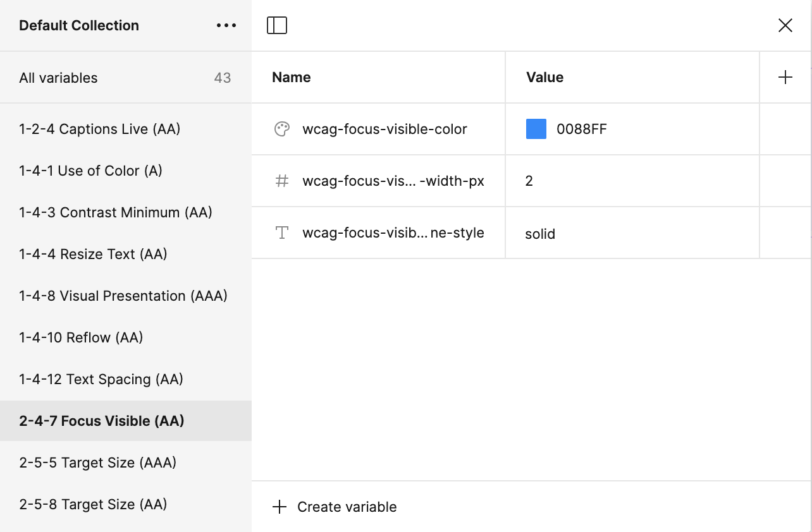Close the variables panel
This screenshot has width=812, height=532.
[x=785, y=25]
